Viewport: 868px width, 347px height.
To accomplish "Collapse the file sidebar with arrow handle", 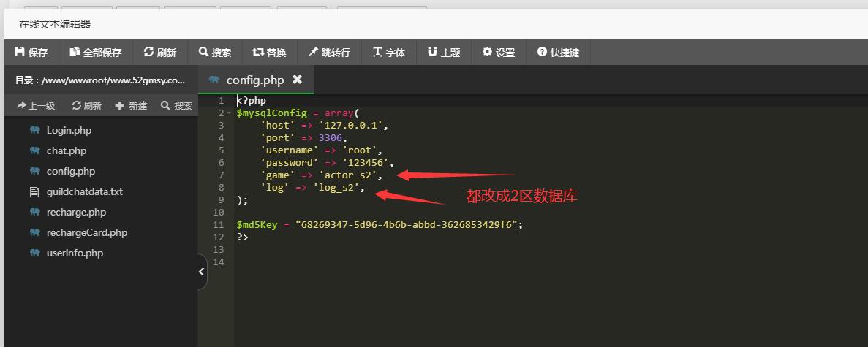I will point(202,272).
